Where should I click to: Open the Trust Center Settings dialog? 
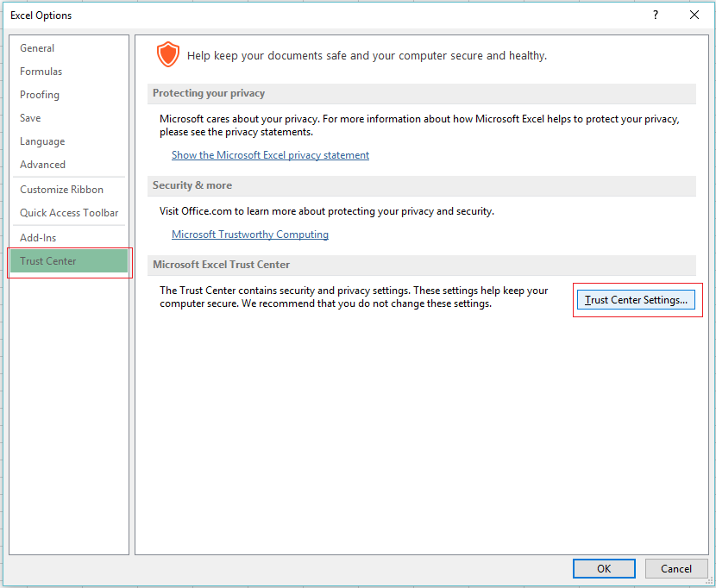coord(636,299)
